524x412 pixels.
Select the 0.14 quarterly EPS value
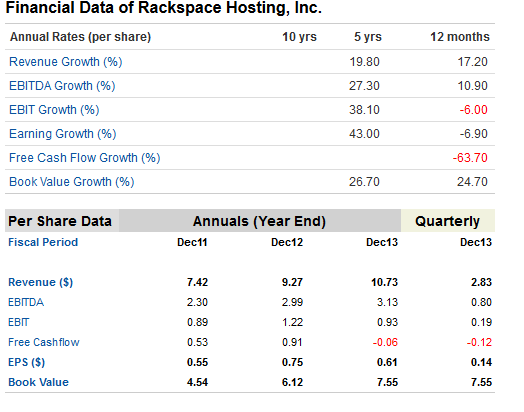point(482,363)
